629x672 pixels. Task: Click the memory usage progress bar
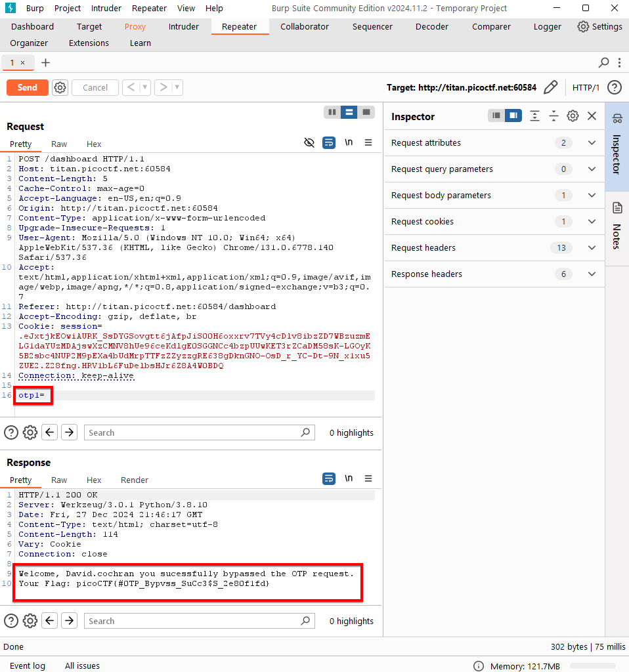(592, 666)
